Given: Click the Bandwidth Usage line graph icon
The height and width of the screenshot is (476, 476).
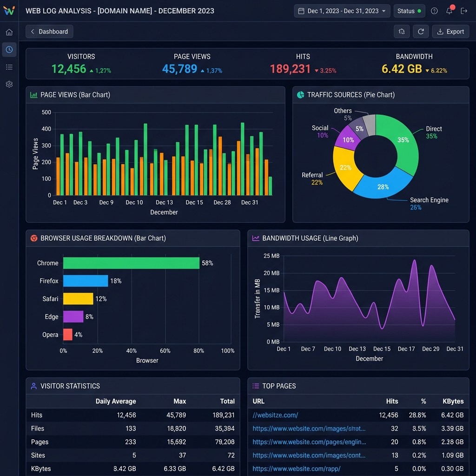Looking at the screenshot, I should pyautogui.click(x=256, y=238).
